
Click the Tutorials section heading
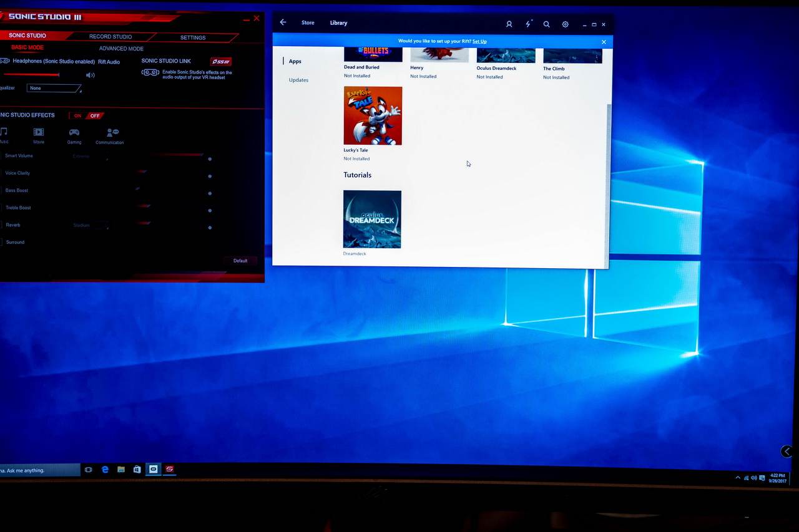[357, 175]
